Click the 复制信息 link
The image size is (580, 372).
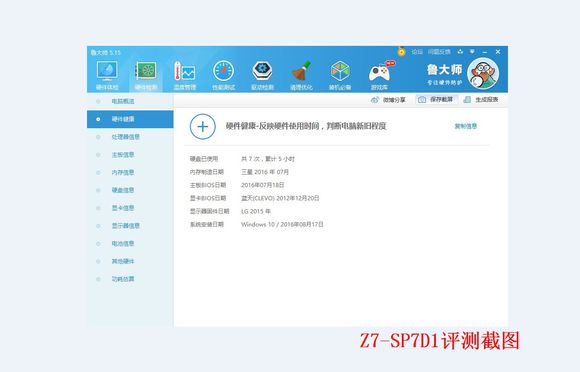466,126
